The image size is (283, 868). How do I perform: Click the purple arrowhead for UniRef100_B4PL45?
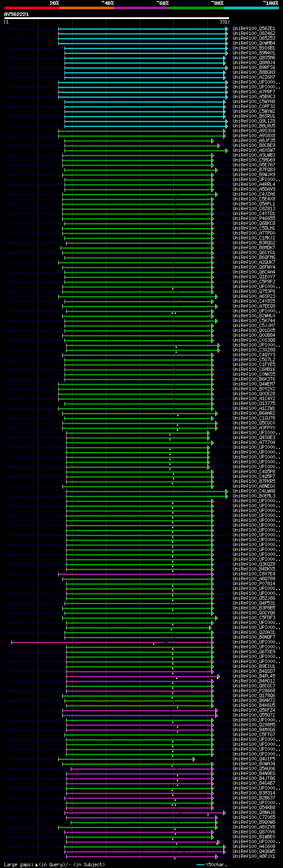coord(218,676)
